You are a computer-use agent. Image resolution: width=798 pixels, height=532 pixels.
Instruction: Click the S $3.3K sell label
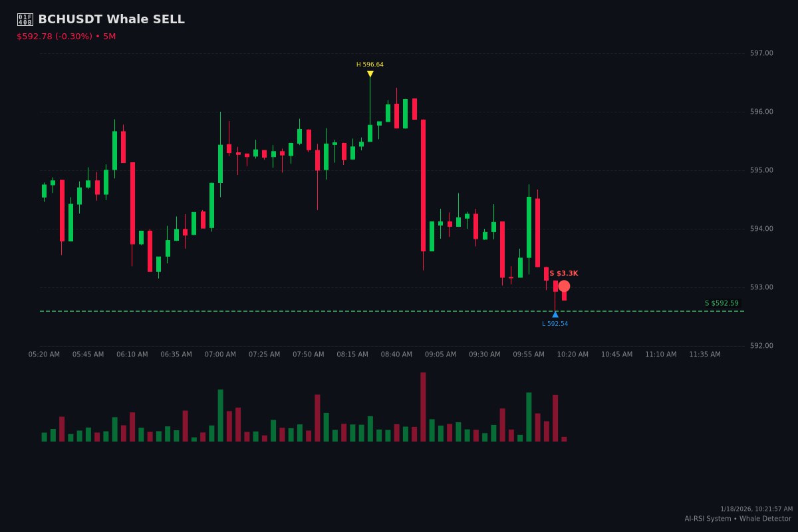(x=563, y=273)
